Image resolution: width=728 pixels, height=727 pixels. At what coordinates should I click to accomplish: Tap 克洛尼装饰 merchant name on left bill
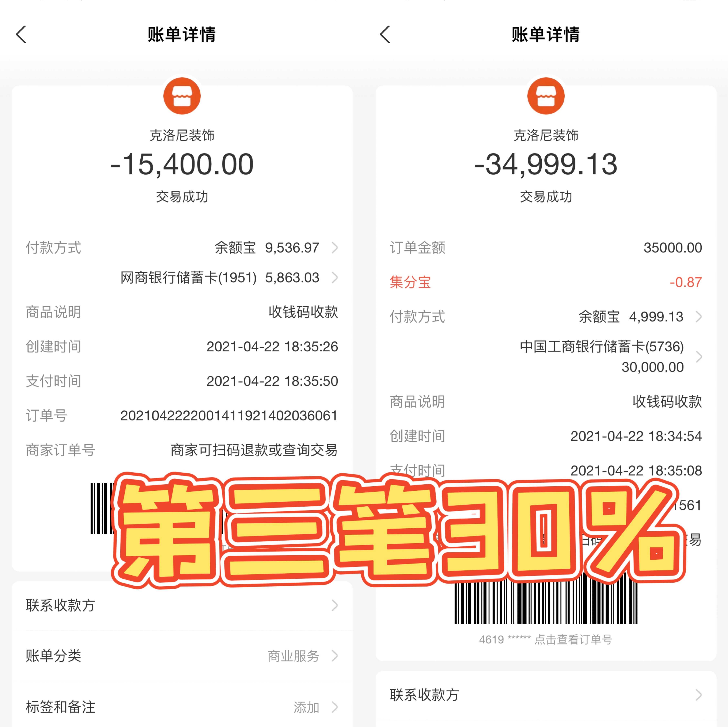pyautogui.click(x=182, y=135)
